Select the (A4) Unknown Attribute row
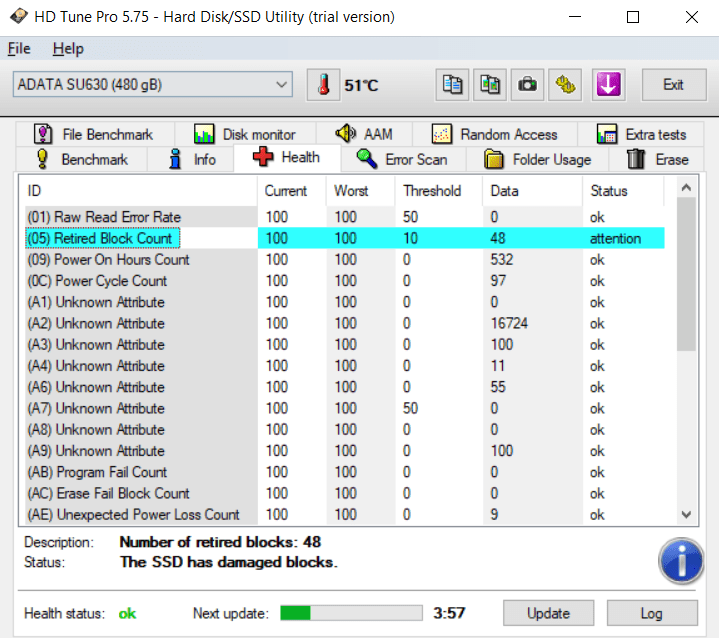The width and height of the screenshot is (719, 638). (344, 366)
